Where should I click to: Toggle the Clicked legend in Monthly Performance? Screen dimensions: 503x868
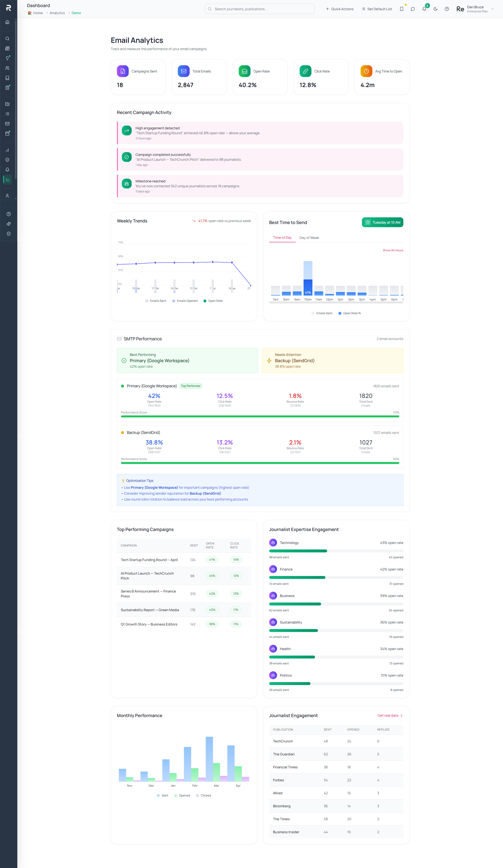point(204,796)
